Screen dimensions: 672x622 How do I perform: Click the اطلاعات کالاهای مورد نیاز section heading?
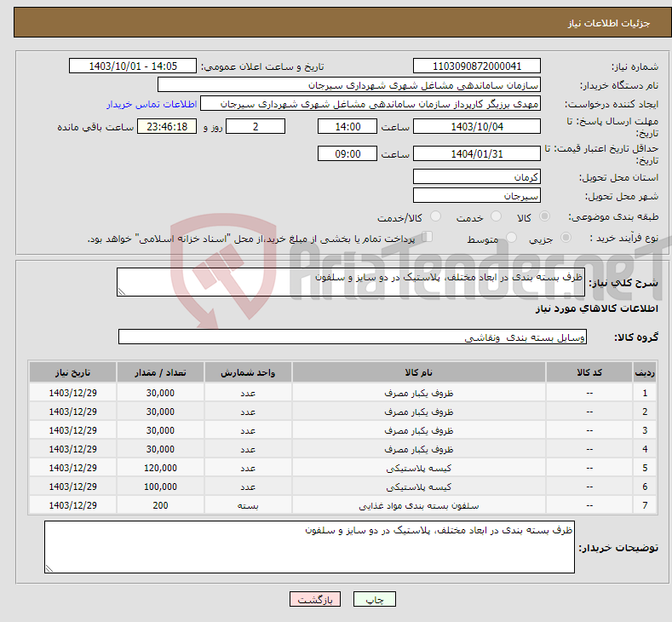596,308
